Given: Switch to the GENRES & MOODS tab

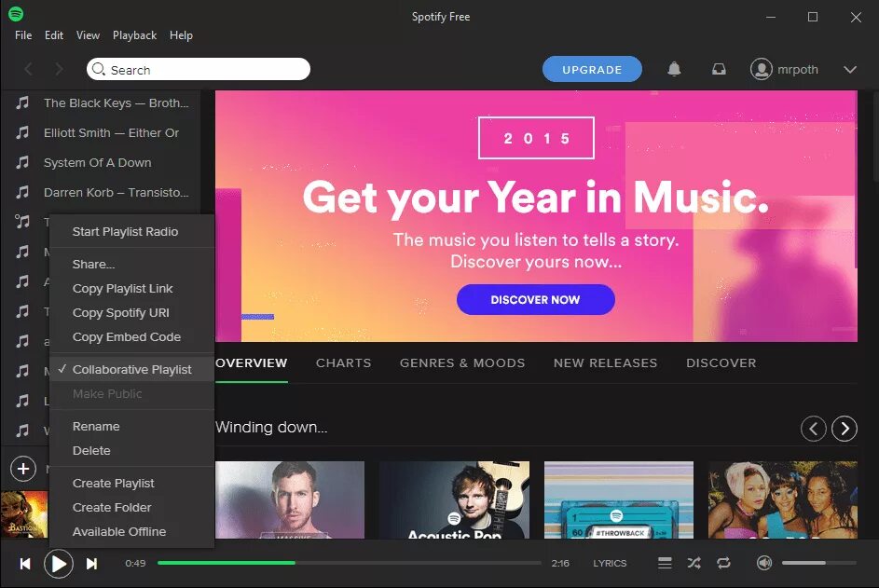Looking at the screenshot, I should pyautogui.click(x=462, y=363).
